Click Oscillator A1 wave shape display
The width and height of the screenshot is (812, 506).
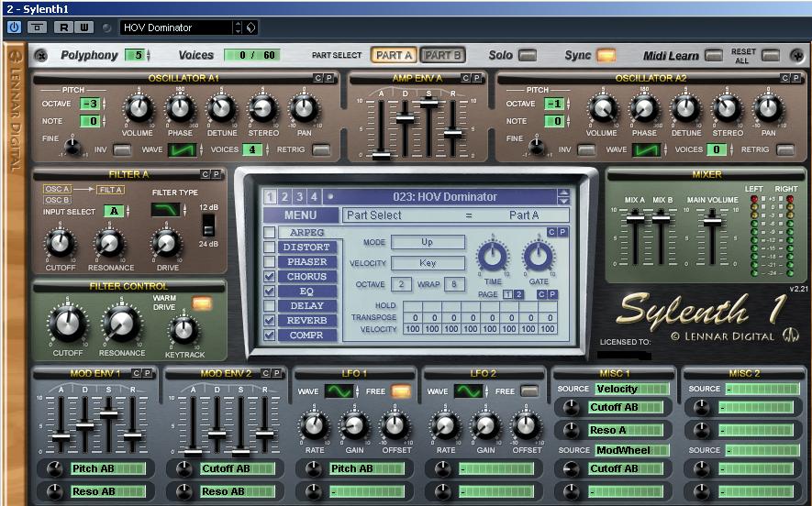click(182, 150)
